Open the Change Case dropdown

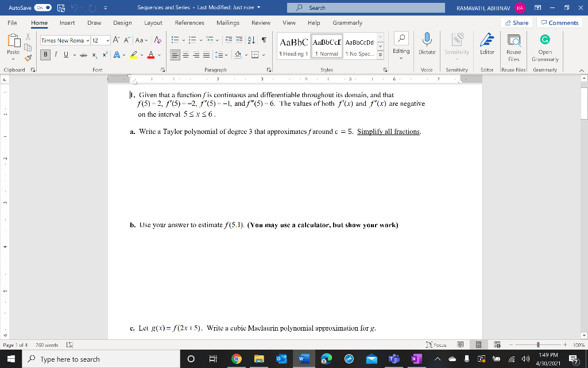141,40
